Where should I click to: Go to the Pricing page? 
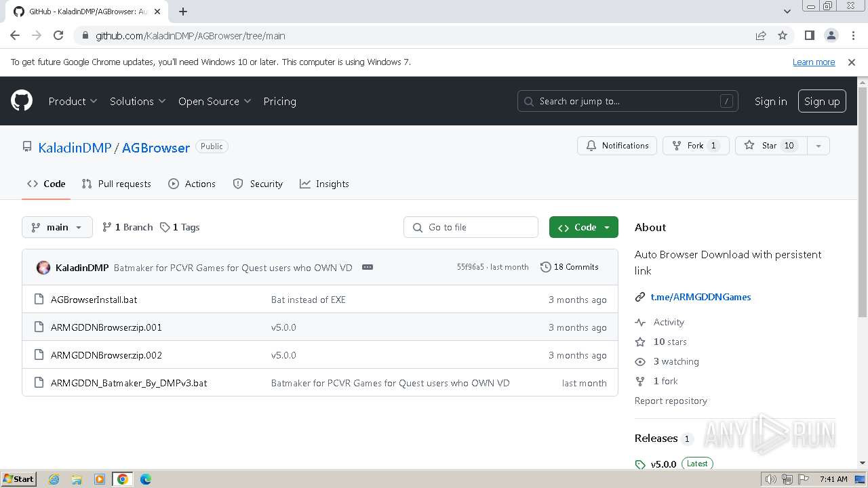click(279, 101)
